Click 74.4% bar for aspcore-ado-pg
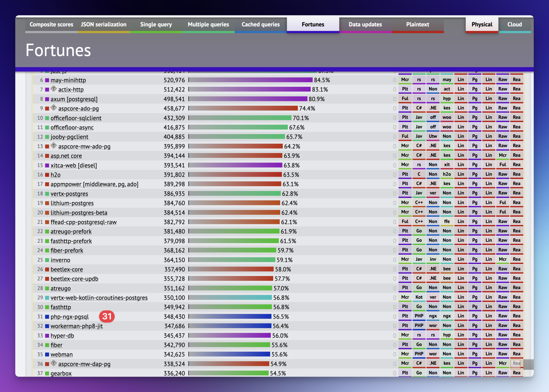This screenshot has width=549, height=392. click(x=243, y=108)
